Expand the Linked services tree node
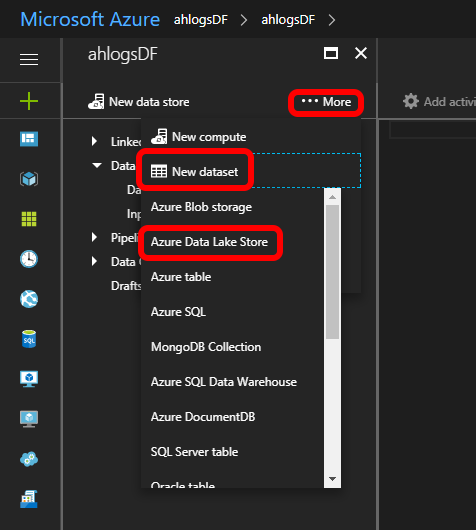The image size is (476, 530). point(94,141)
